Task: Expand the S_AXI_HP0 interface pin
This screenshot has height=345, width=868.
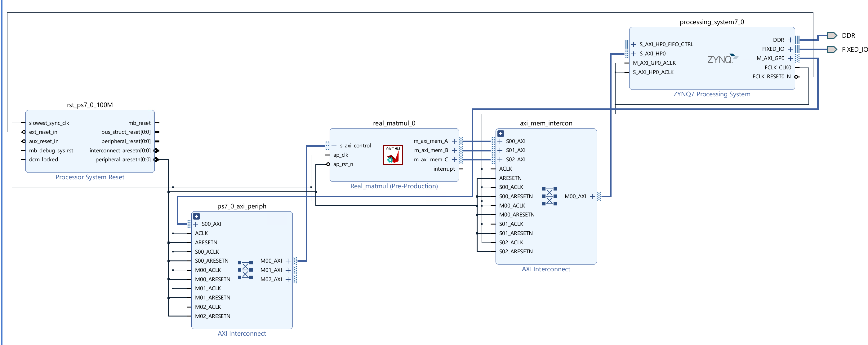Action: pos(634,54)
